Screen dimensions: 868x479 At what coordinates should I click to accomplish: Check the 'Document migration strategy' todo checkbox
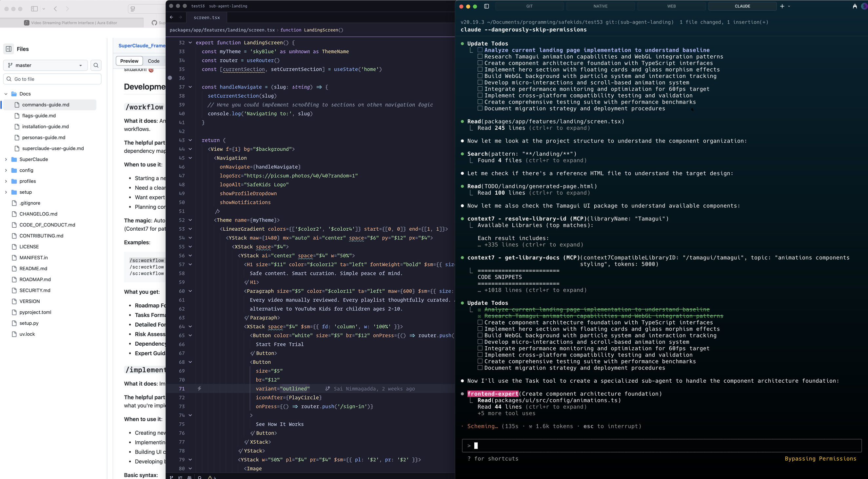480,368
